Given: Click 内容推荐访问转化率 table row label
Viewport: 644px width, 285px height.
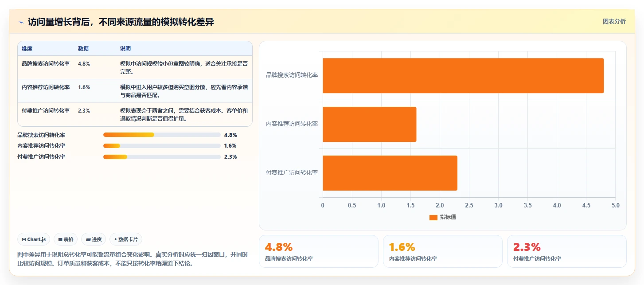Looking at the screenshot, I should (46, 87).
